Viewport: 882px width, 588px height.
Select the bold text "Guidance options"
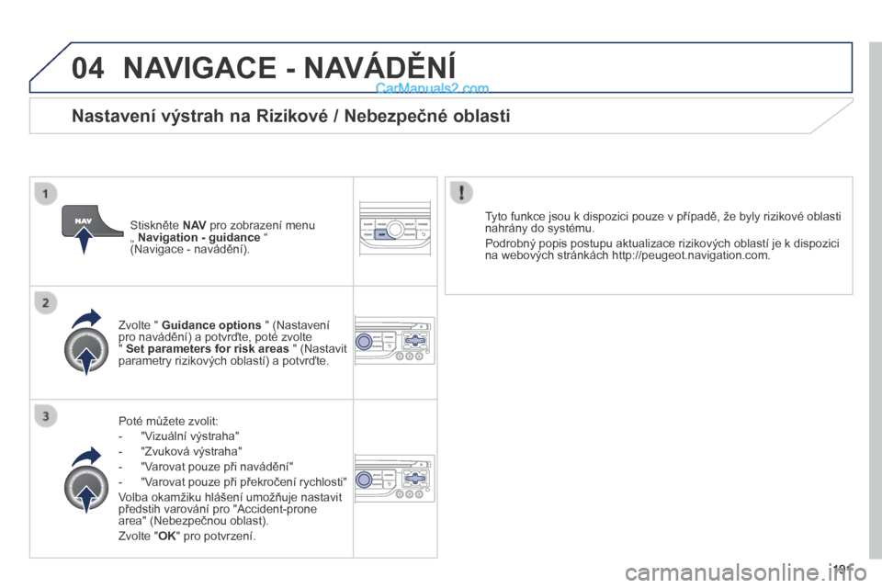coord(211,325)
